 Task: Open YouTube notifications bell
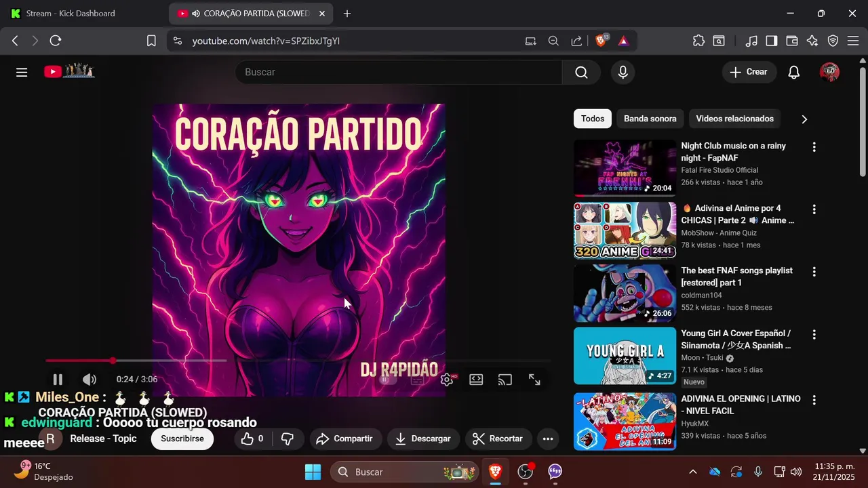[794, 72]
